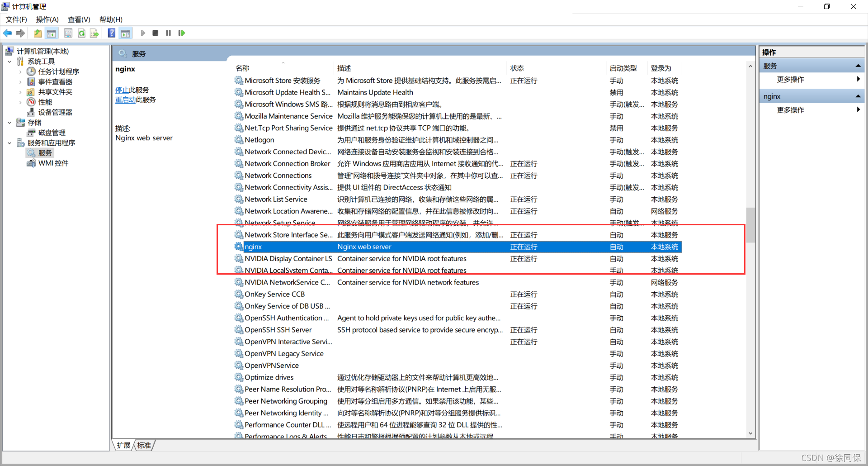Select OpenVPN Legacy Service row
Image resolution: width=868 pixels, height=466 pixels.
[458, 354]
